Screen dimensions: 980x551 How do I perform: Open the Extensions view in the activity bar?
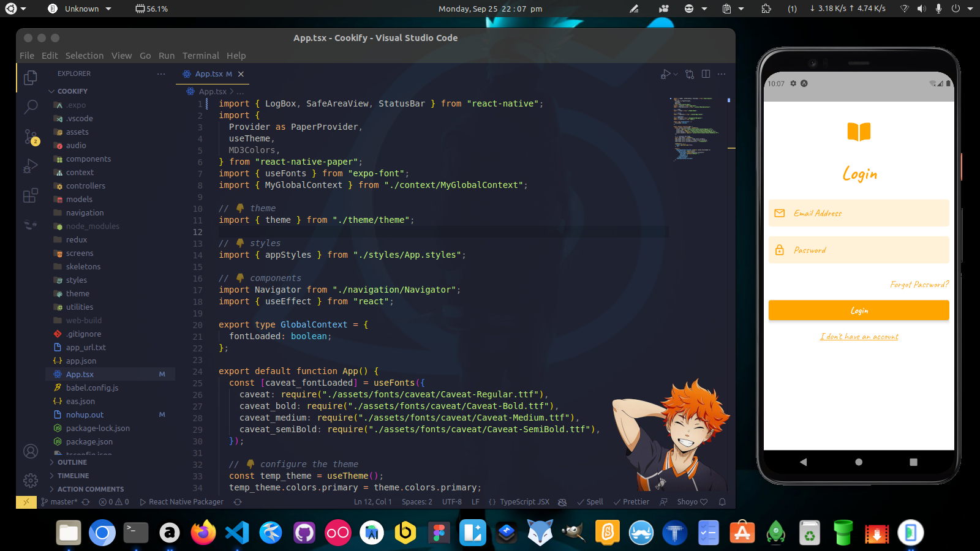coord(30,196)
